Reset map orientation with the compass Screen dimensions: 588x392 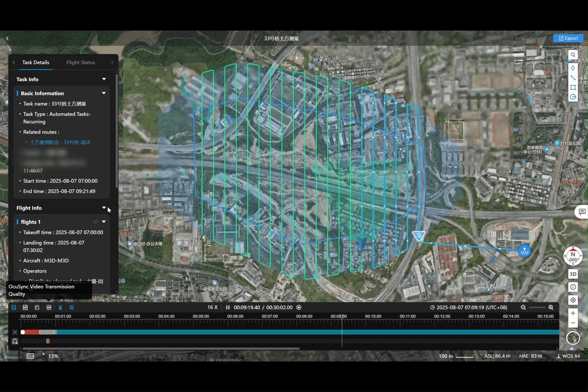tap(573, 256)
